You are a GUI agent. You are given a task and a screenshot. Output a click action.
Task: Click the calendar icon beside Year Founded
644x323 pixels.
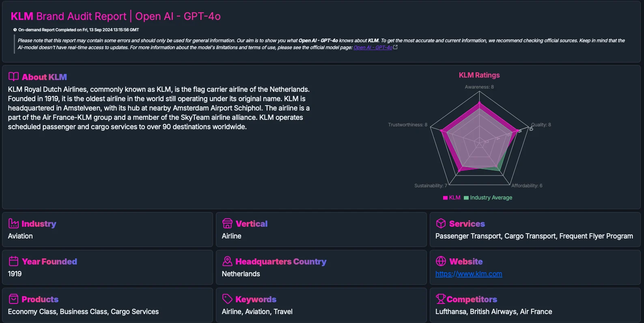pos(13,261)
